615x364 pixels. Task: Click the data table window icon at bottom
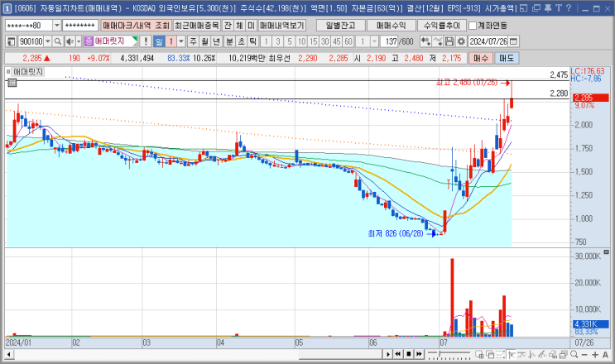pyautogui.click(x=479, y=355)
